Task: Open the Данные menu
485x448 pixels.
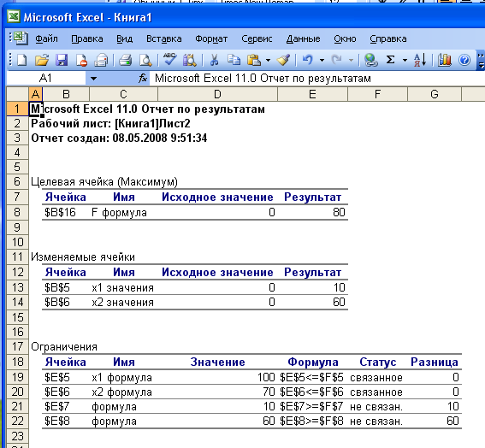Action: pyautogui.click(x=303, y=39)
